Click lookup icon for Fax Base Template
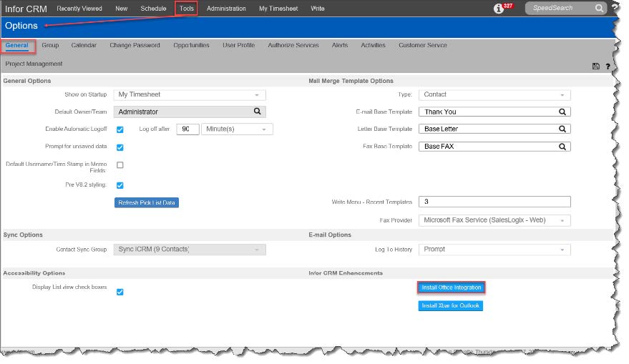629x364 pixels. point(562,146)
